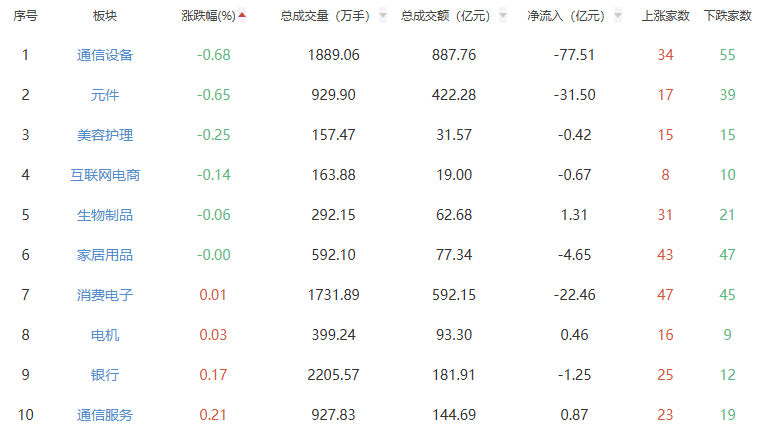Click the 电机 sector link
The height and width of the screenshot is (438, 763).
(x=105, y=335)
